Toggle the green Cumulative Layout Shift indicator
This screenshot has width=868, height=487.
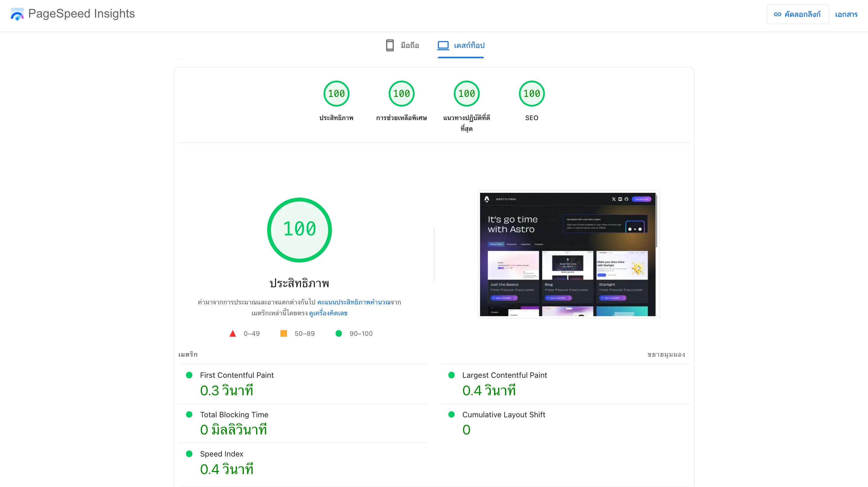452,414
